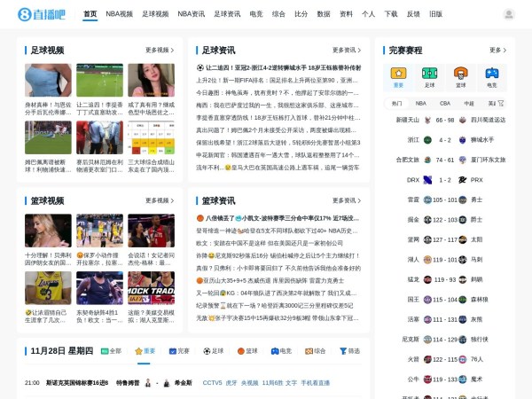
Task: Toggle the 完赛 schedule filter
Action: coord(179,351)
